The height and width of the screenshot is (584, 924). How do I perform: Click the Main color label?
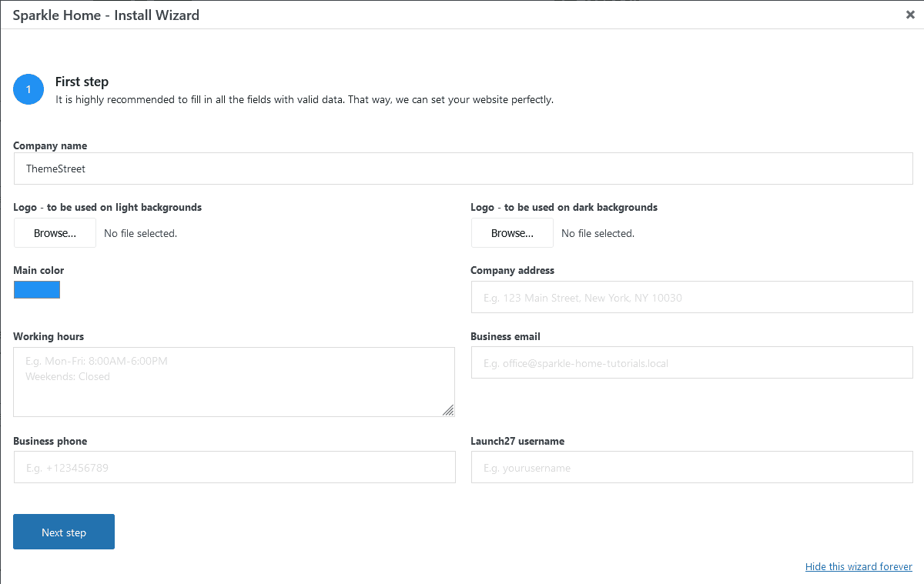coord(38,270)
